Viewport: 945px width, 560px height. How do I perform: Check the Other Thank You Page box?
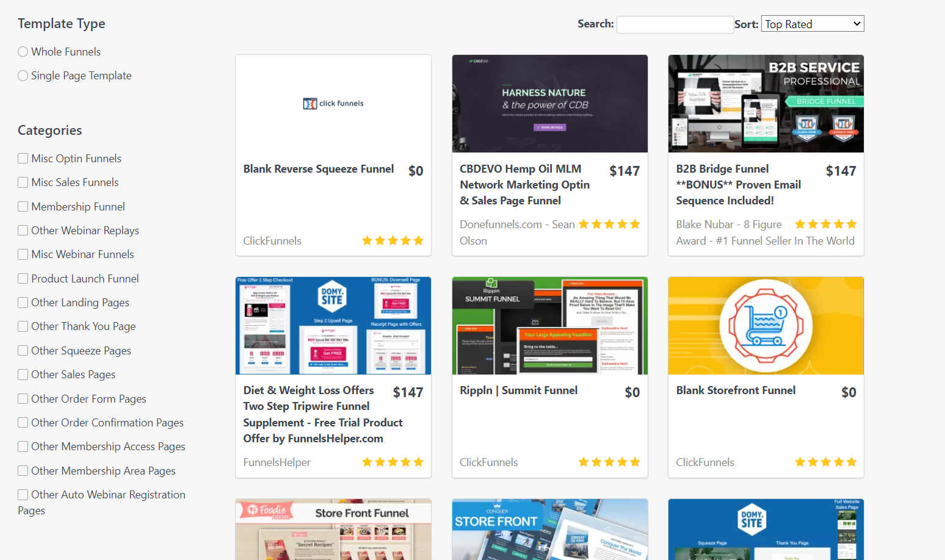click(x=23, y=326)
